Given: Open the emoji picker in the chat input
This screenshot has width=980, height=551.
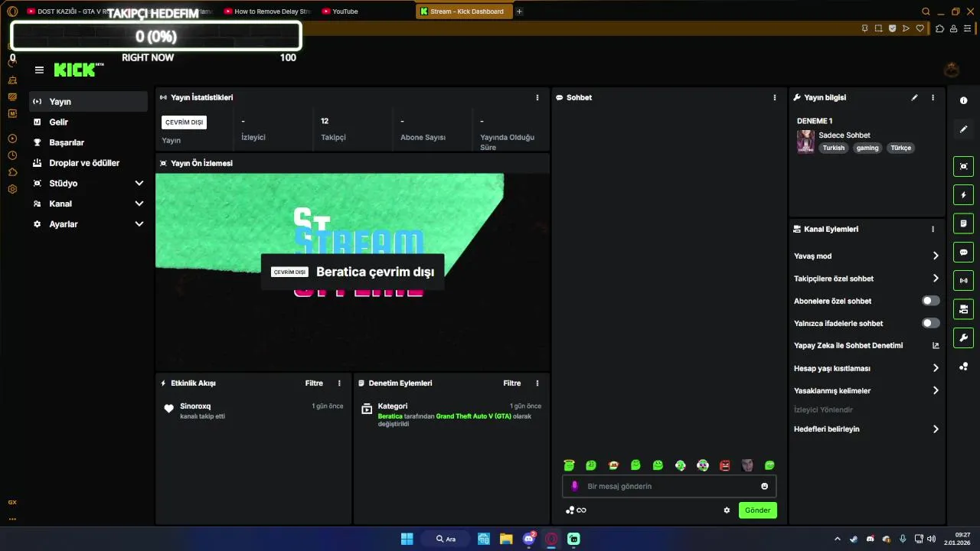Looking at the screenshot, I should coord(764,486).
